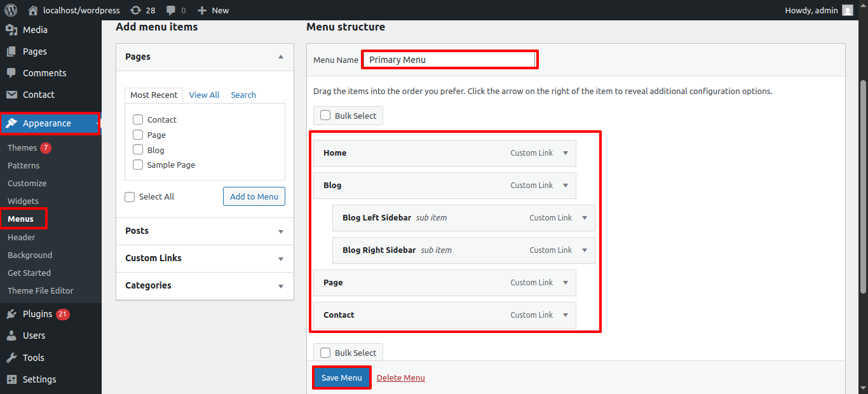Tick the Contact page checkbox
This screenshot has width=868, height=394.
(138, 119)
